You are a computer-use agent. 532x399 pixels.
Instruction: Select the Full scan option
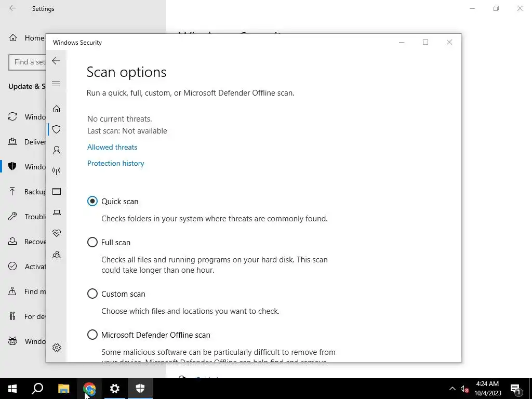point(109,242)
